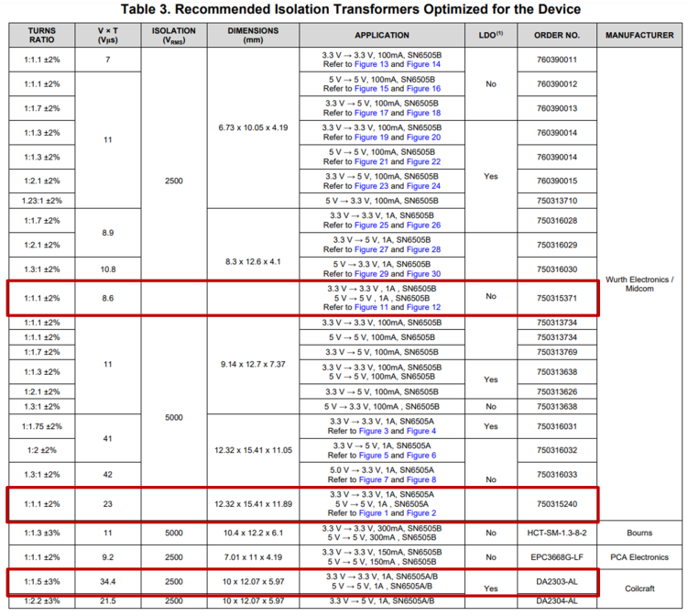Select order number 750316028
Viewport: 688px width, 616px height.
(557, 220)
